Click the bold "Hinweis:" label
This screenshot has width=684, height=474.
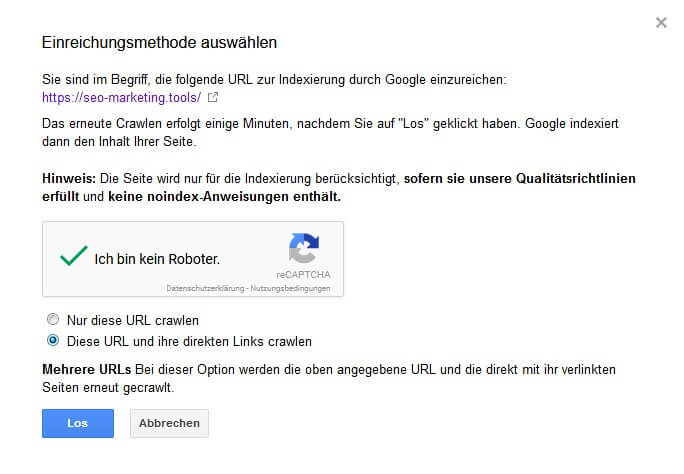(70, 179)
